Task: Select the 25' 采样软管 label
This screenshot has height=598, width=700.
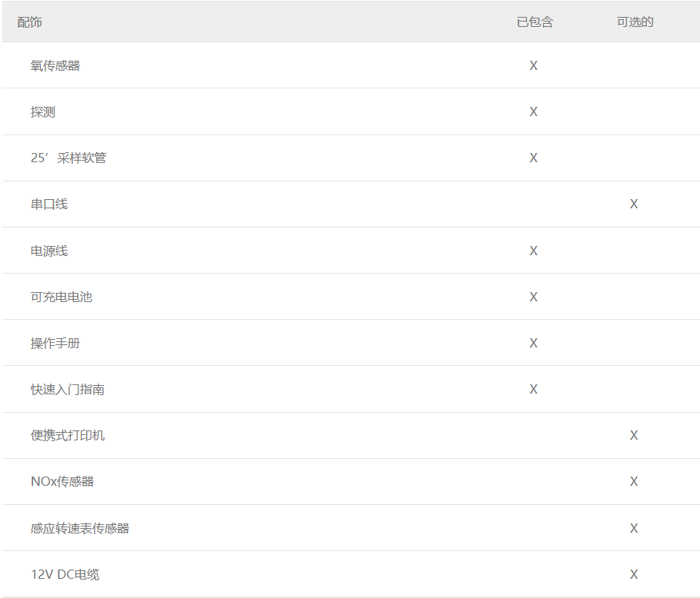Action: 68,158
